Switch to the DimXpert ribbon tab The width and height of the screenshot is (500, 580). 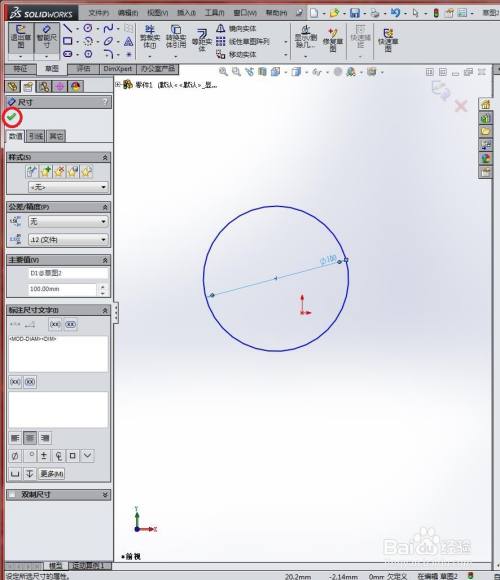(x=118, y=69)
